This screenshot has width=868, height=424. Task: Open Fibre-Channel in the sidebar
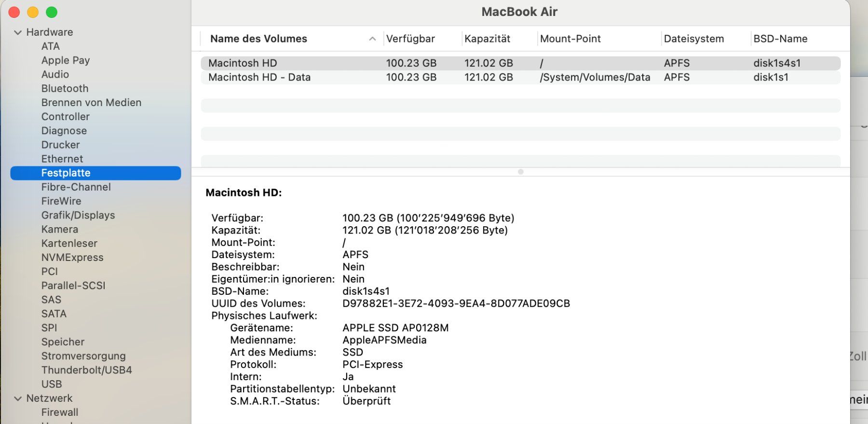[76, 187]
